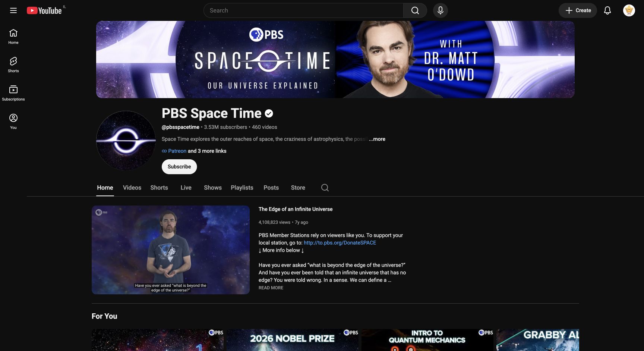Start voice search with microphone icon
This screenshot has height=351, width=644.
[440, 10]
